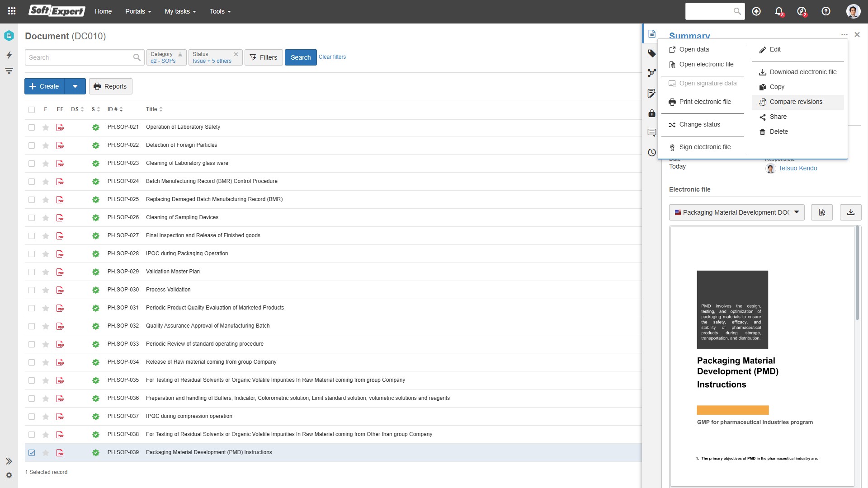Open PDF file icon for PH.SOP-025

coord(60,200)
